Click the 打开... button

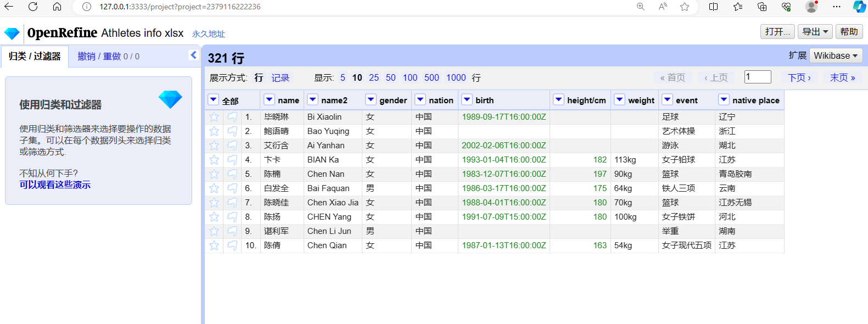[777, 31]
